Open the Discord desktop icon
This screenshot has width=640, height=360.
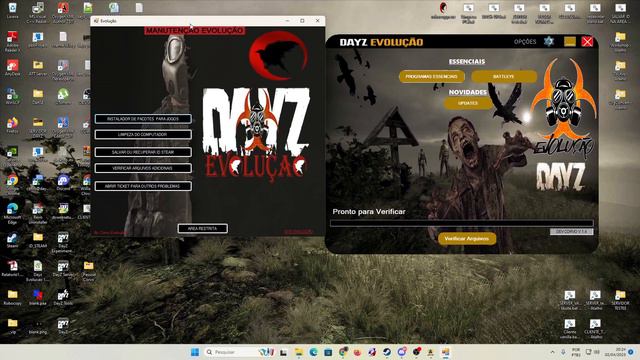pos(63,182)
